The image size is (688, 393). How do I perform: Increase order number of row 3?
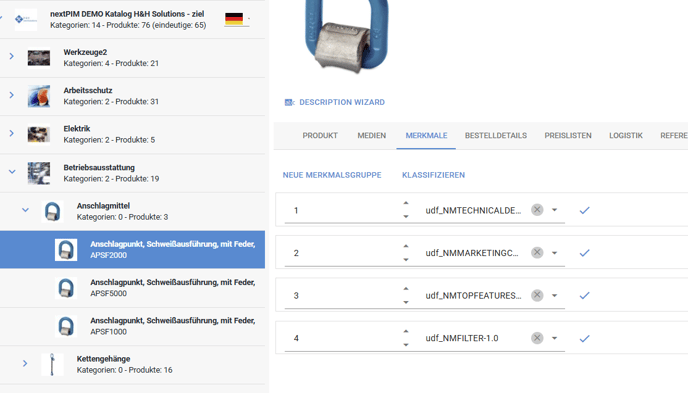[406, 289]
